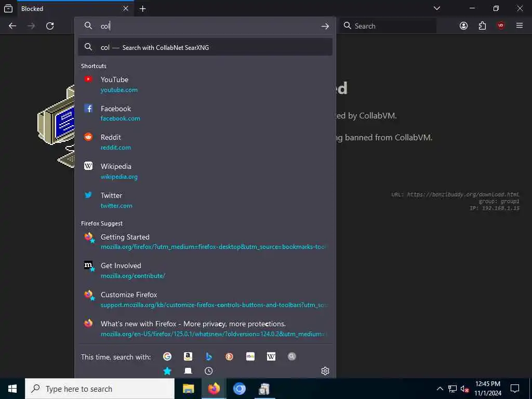Choose col Search with CollabNet SearXNG
The width and height of the screenshot is (532, 399).
pos(205,47)
